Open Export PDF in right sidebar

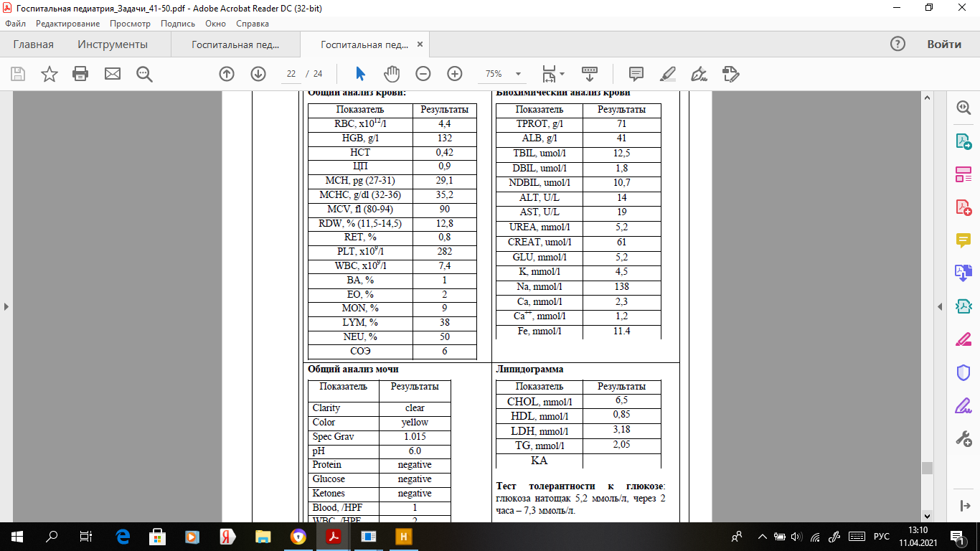(963, 141)
